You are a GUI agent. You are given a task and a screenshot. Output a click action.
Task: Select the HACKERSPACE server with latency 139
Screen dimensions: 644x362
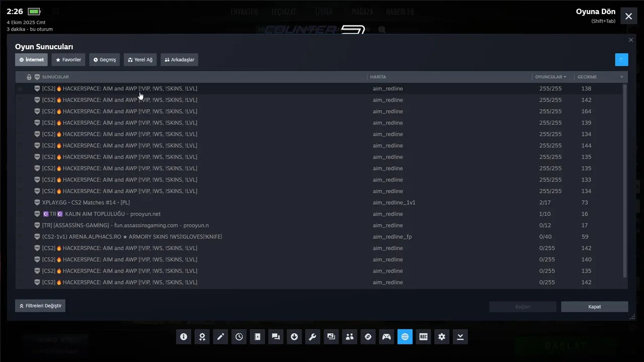318,123
